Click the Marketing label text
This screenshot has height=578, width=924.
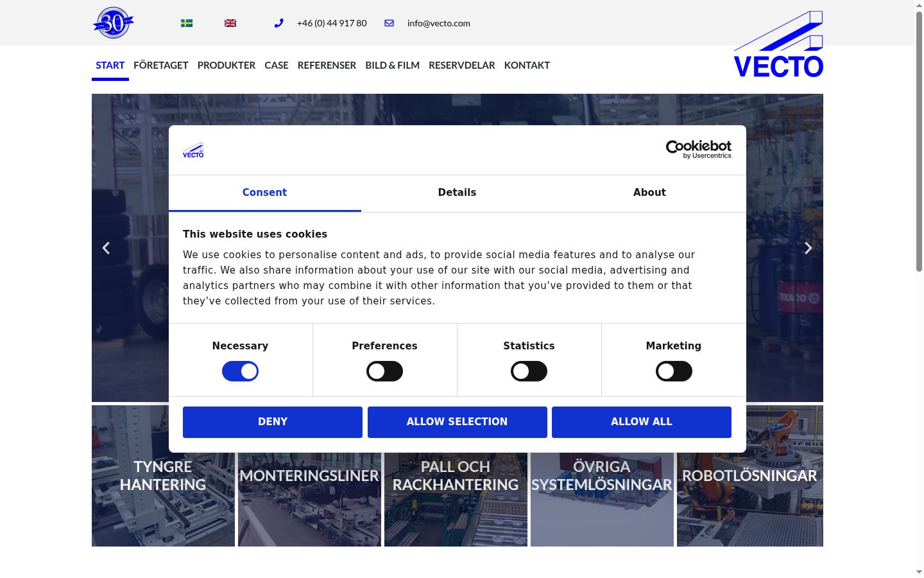(674, 346)
